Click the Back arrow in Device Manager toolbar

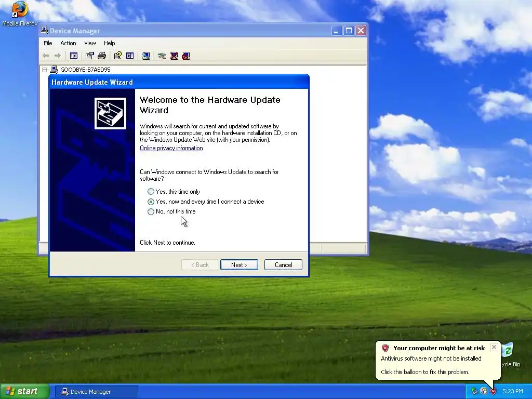[46, 56]
